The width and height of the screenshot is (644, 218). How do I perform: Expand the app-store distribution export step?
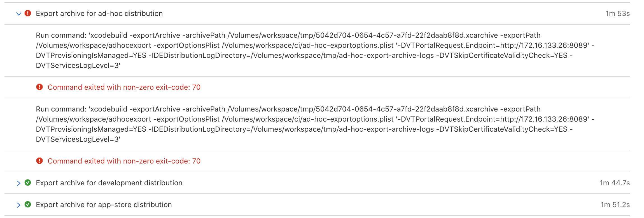point(19,205)
